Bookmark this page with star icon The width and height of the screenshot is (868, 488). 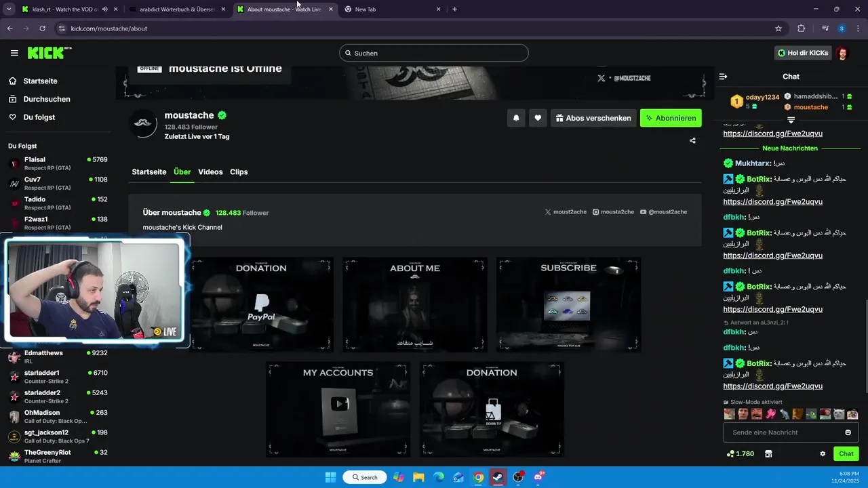[x=778, y=28]
